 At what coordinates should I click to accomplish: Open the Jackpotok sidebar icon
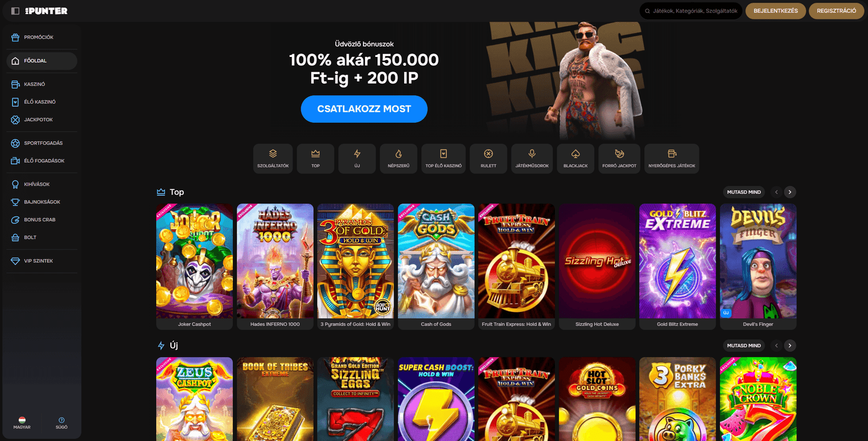[15, 120]
